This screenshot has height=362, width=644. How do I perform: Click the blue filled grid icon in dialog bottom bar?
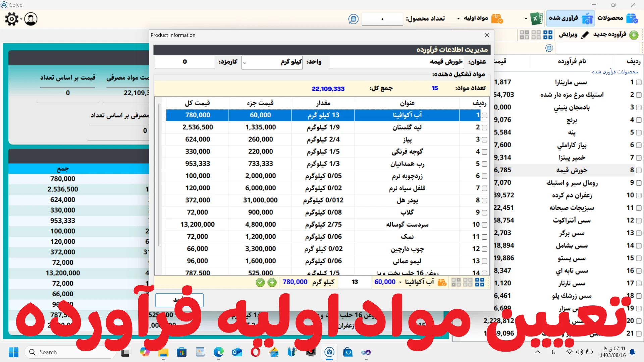[x=480, y=282]
